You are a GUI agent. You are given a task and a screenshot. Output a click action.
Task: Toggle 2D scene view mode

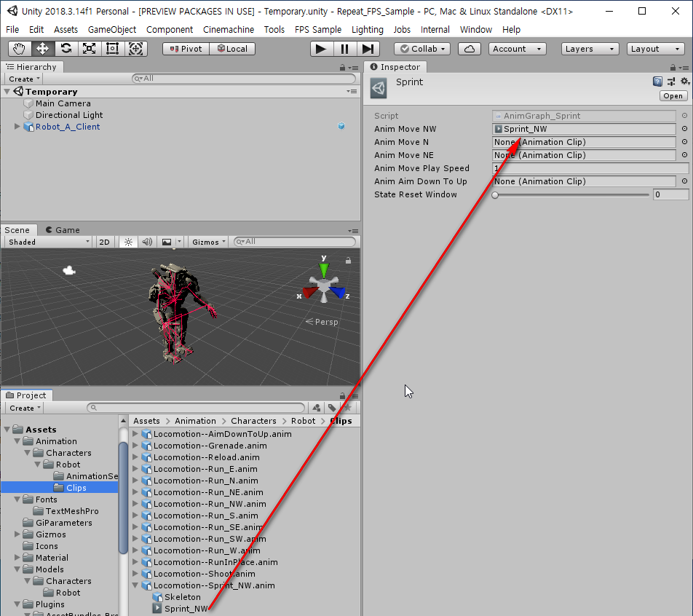tap(104, 242)
